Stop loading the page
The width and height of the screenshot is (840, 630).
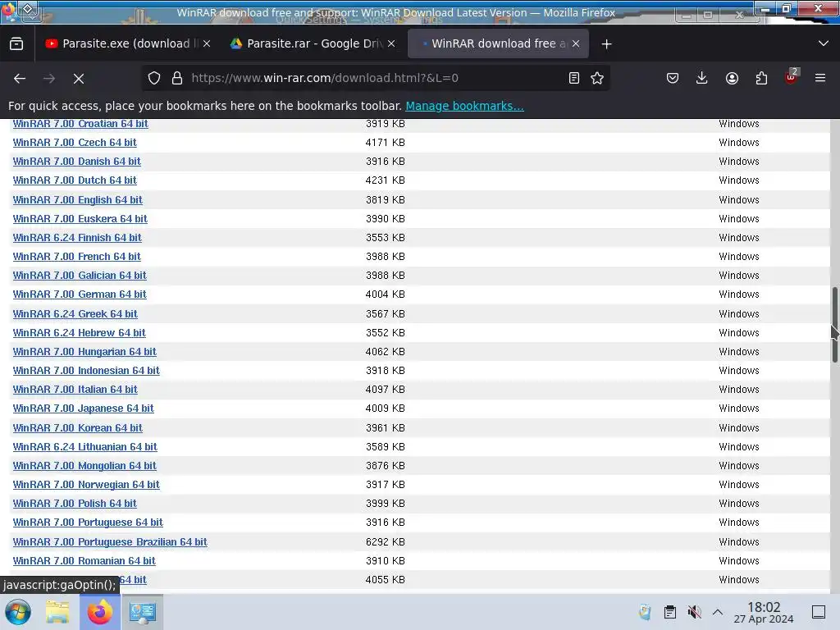pyautogui.click(x=79, y=78)
